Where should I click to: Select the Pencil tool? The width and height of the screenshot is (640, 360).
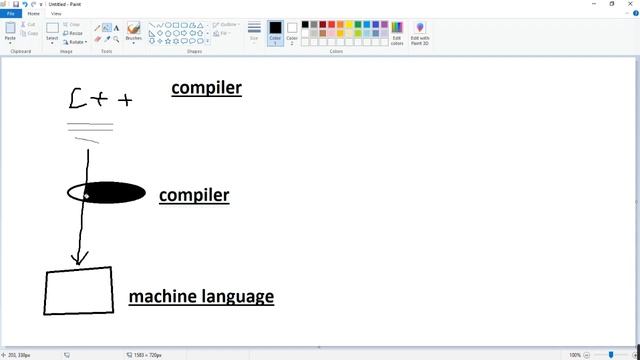pyautogui.click(x=97, y=28)
